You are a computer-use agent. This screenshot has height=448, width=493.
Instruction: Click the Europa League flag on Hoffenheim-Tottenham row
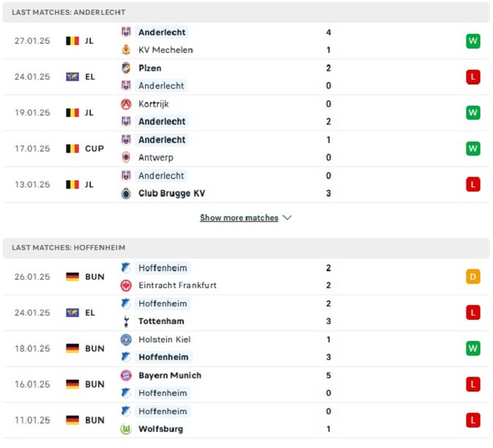click(x=73, y=313)
